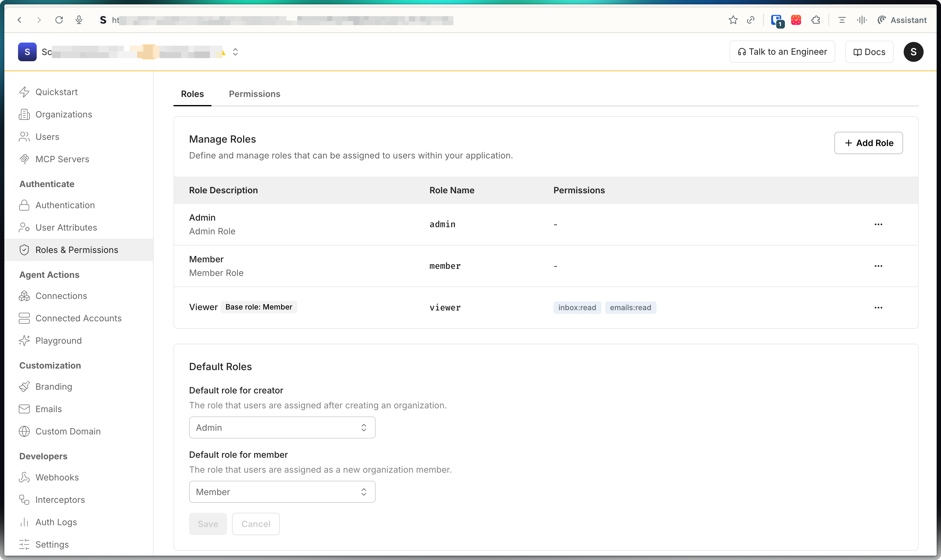Click the user avatar in header
Viewport: 941px width, 560px height.
[913, 52]
